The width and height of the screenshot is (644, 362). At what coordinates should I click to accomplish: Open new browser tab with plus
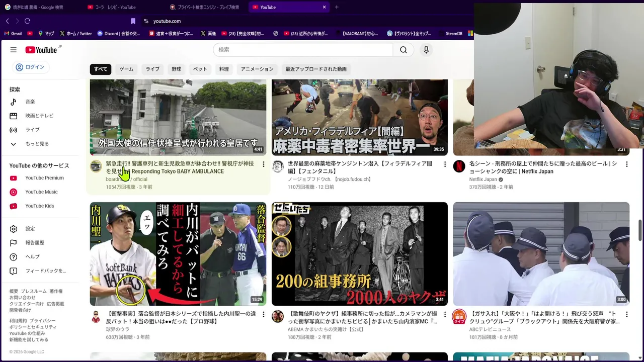coord(337,7)
